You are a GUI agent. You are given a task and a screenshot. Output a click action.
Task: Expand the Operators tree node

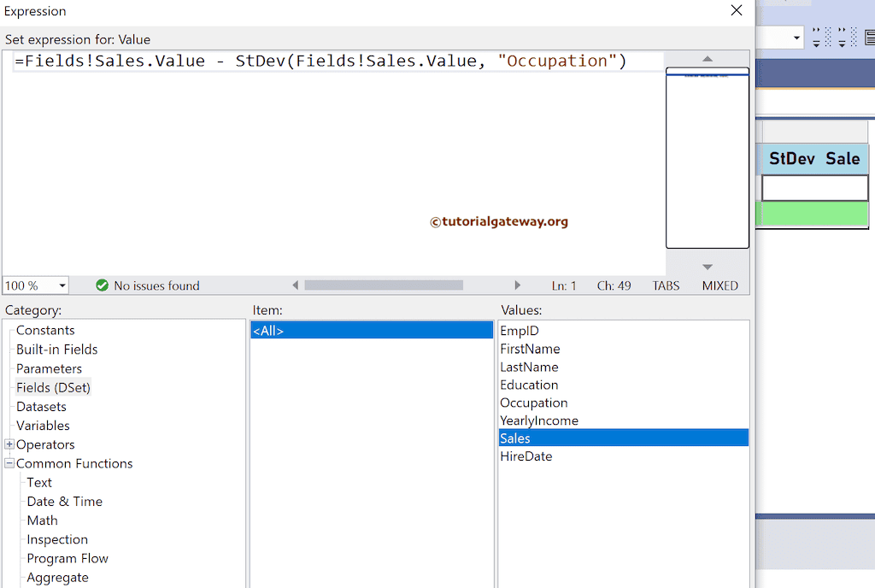(9, 444)
